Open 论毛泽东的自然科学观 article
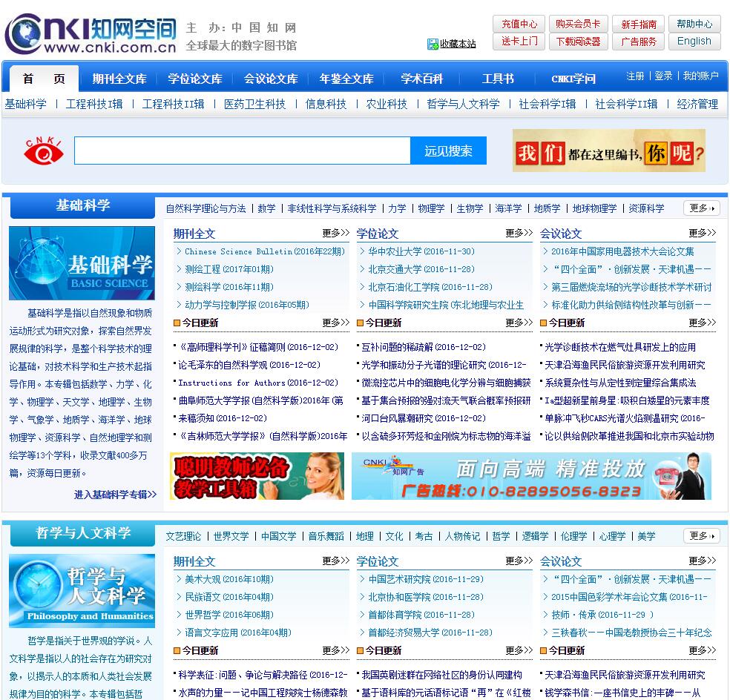This screenshot has height=700, width=730. 249,365
